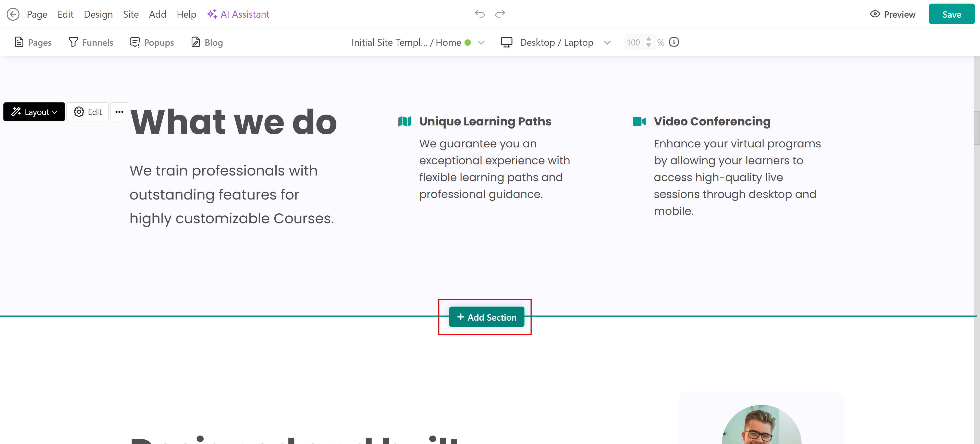This screenshot has height=444, width=980.
Task: Click the undo arrow icon
Action: (x=479, y=14)
